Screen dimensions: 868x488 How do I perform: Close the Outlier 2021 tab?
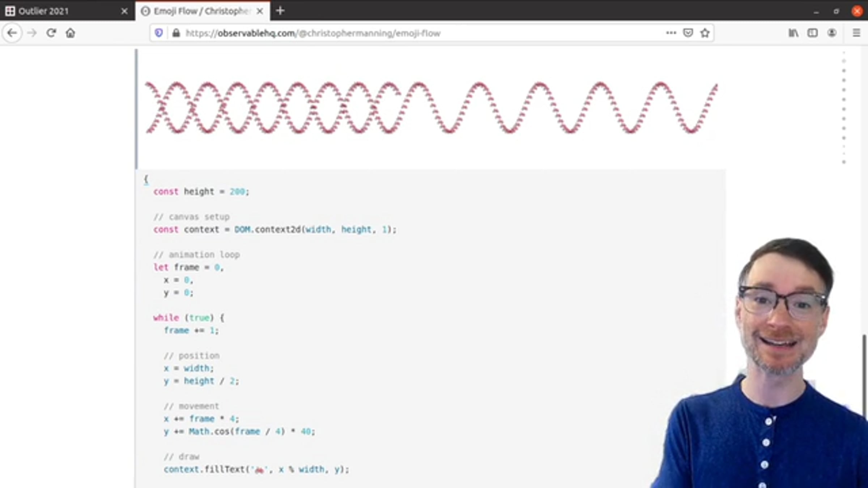[124, 11]
